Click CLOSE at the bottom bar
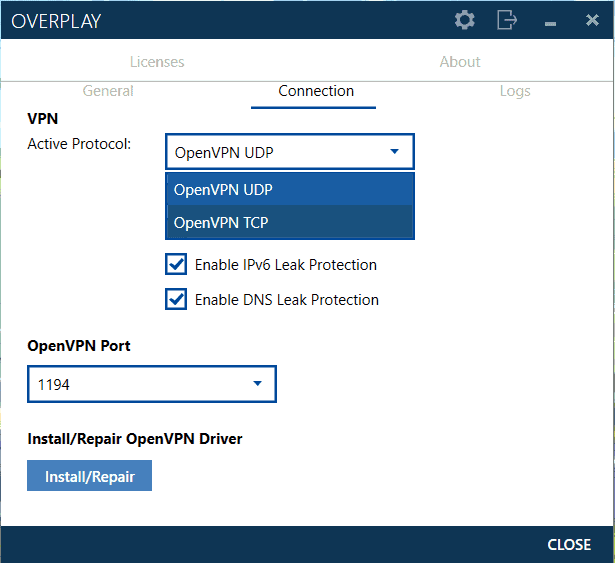 click(569, 545)
